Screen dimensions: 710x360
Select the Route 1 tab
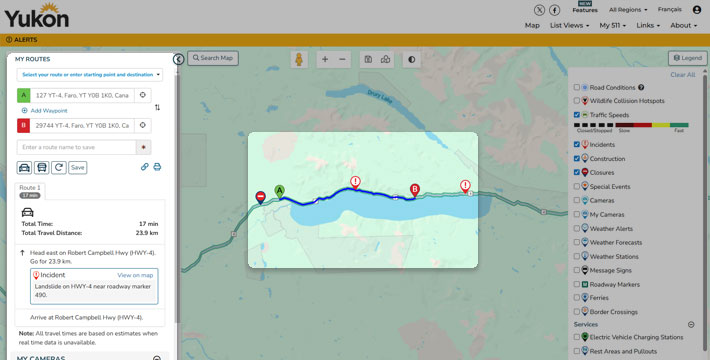30,191
